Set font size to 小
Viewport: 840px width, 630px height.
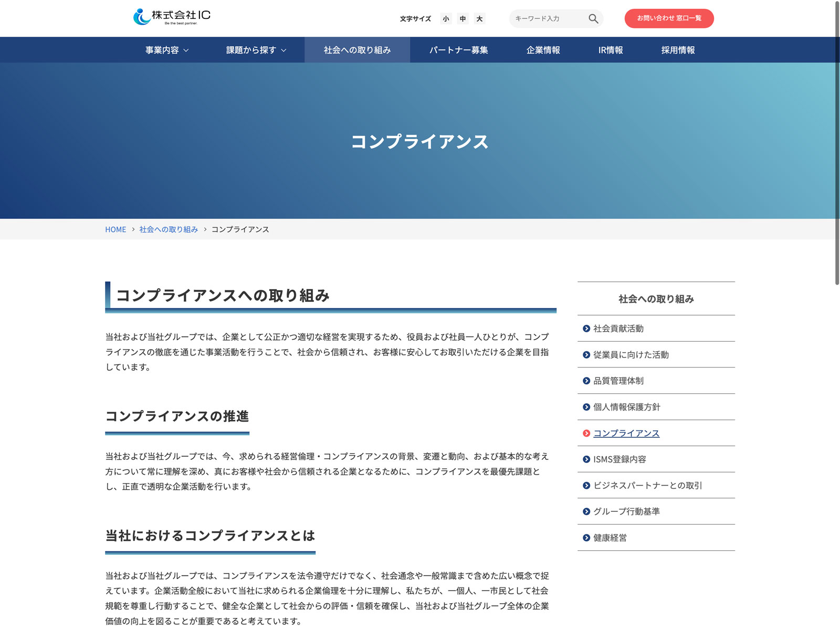446,19
